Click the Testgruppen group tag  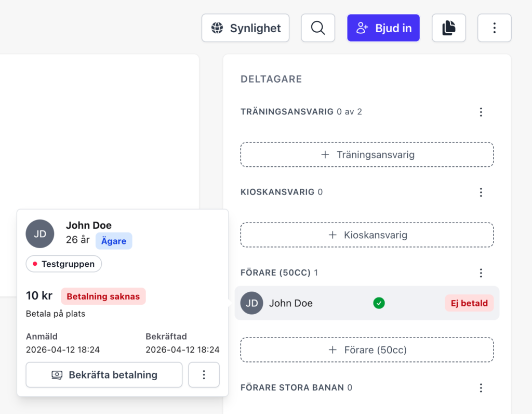[x=64, y=264]
